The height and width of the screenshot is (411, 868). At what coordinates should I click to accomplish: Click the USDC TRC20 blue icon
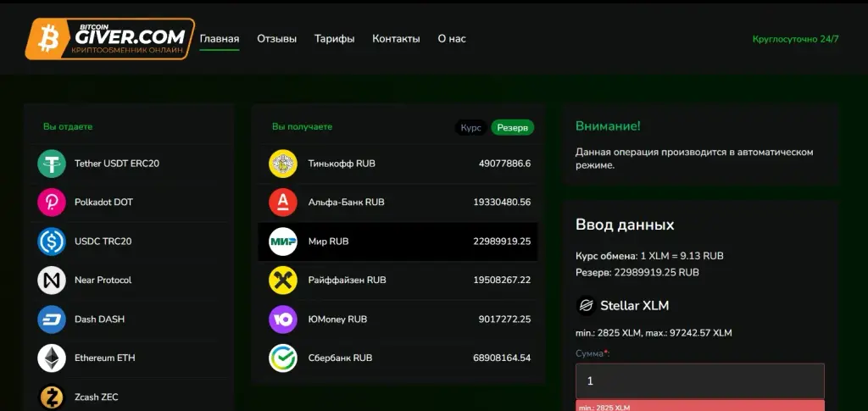coord(52,242)
